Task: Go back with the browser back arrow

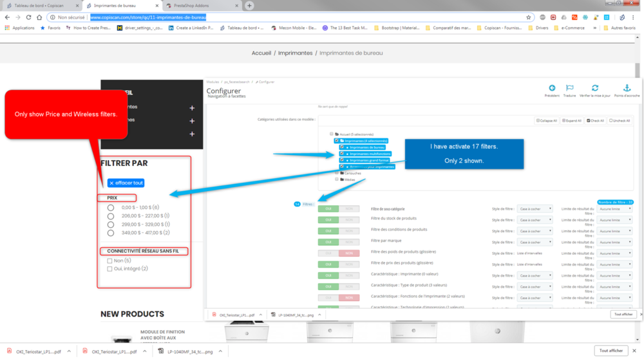Action: pyautogui.click(x=7, y=17)
